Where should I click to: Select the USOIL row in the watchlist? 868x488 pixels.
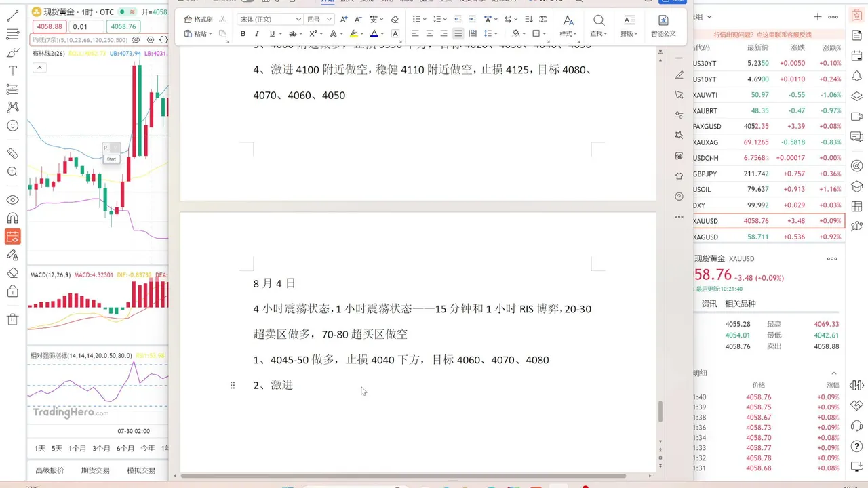[769, 190]
